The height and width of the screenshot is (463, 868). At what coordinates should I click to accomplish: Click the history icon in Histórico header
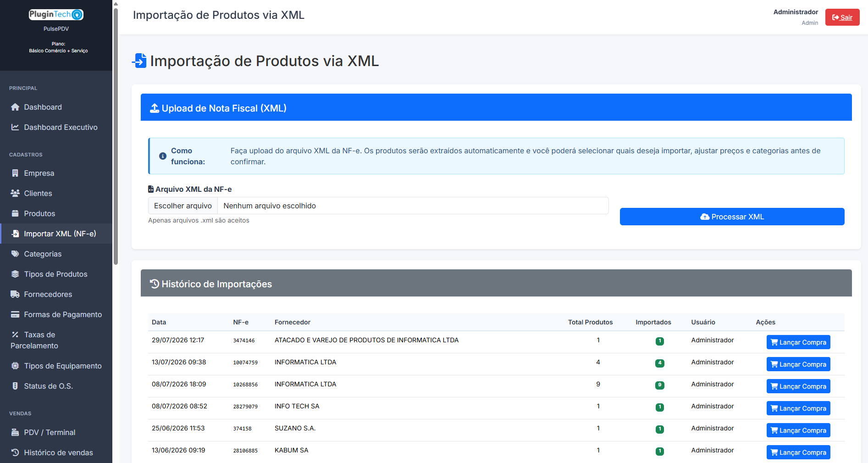click(155, 284)
